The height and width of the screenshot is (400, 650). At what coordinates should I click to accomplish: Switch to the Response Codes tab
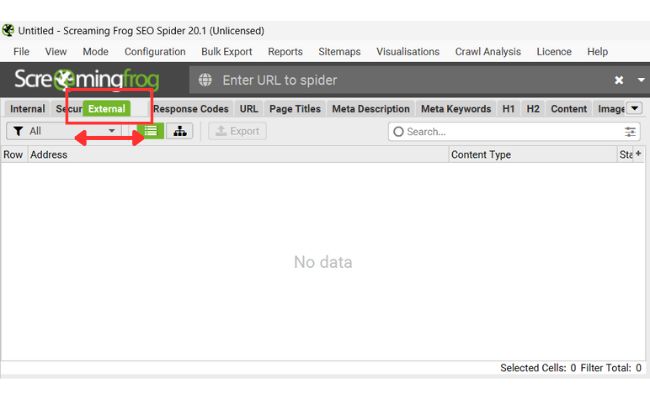tap(190, 109)
